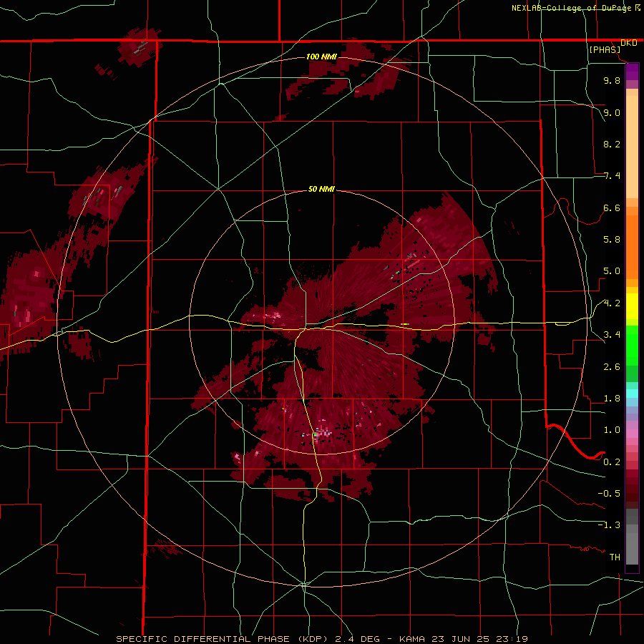Pick the bright yellow swatch on color bar
The width and height of the screenshot is (644, 644).
[x=632, y=306]
